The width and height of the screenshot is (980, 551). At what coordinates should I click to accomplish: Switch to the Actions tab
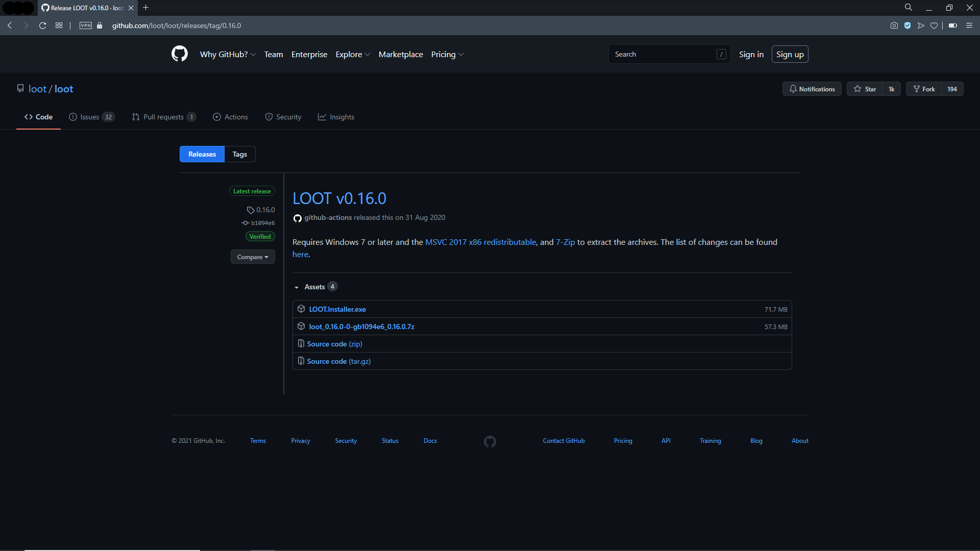pyautogui.click(x=230, y=117)
